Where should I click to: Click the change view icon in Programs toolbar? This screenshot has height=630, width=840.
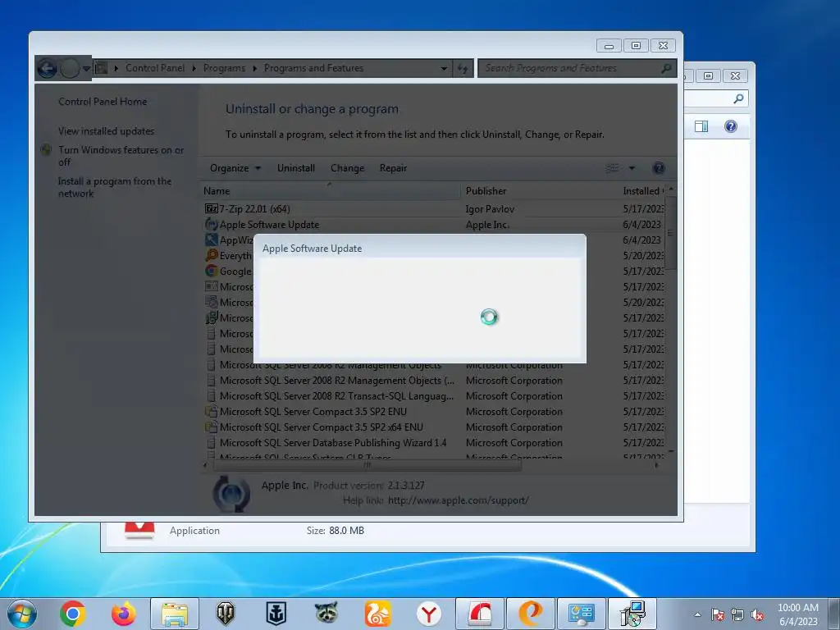(612, 168)
